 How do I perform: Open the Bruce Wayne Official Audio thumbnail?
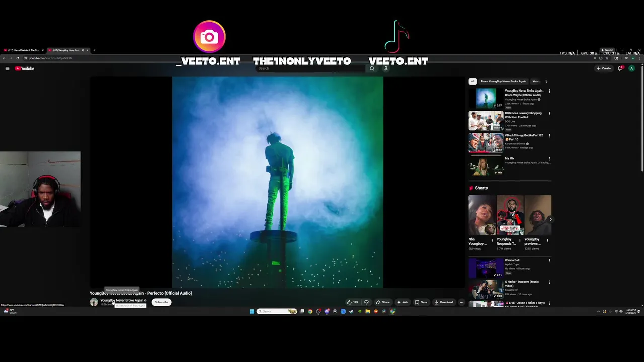coord(486,98)
